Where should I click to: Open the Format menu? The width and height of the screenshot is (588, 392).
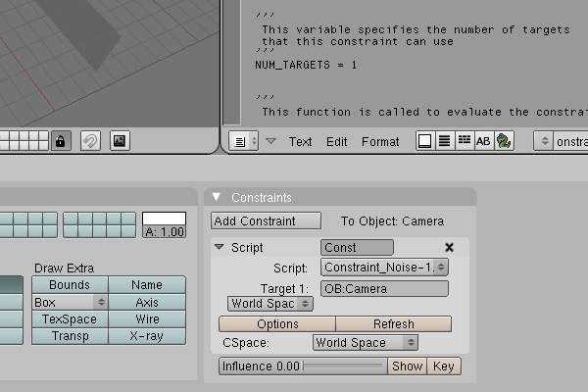point(380,142)
